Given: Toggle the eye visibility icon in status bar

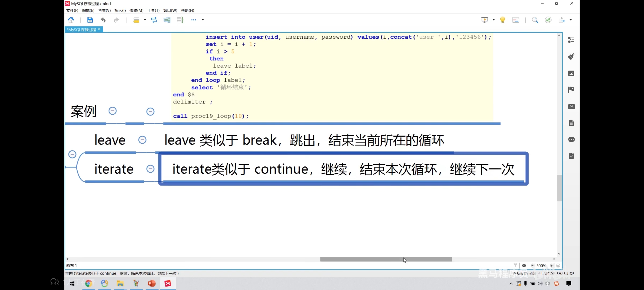Looking at the screenshot, I should [524, 265].
